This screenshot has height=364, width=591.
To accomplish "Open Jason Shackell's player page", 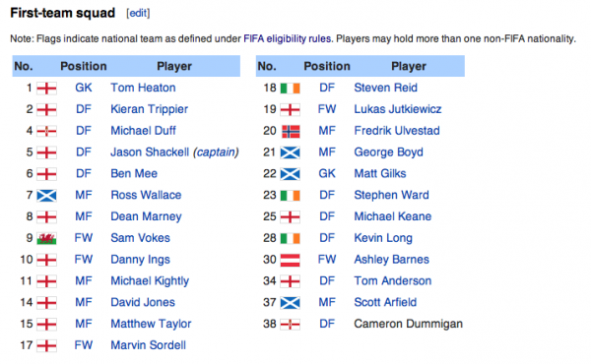I will point(150,152).
